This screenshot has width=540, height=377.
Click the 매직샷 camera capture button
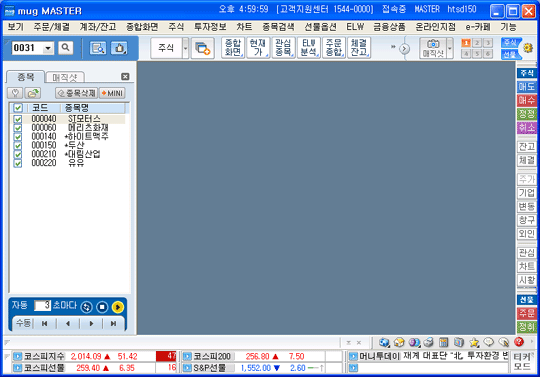pyautogui.click(x=433, y=48)
